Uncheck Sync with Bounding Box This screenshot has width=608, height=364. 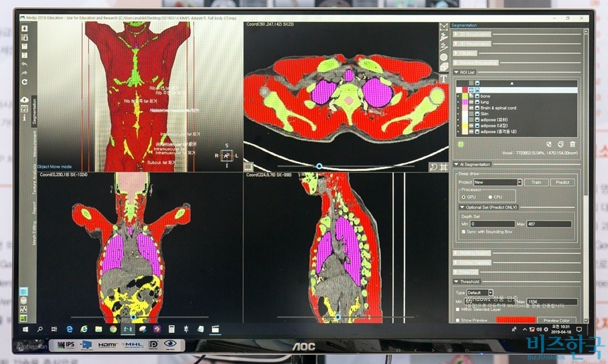point(464,231)
